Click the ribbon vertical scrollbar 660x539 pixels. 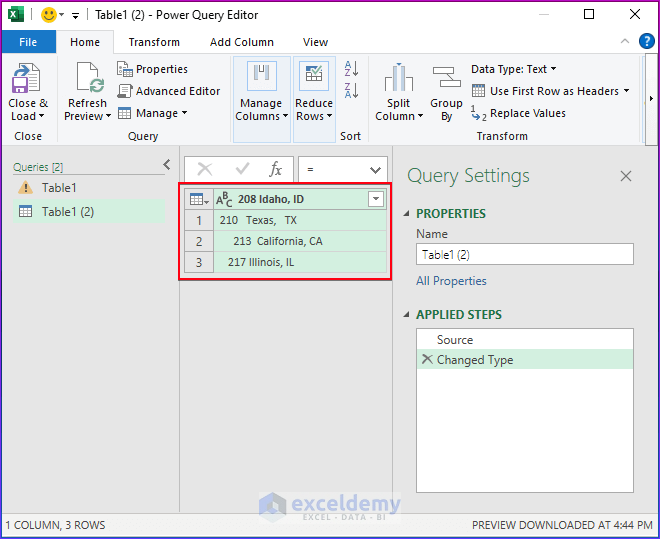tap(651, 99)
